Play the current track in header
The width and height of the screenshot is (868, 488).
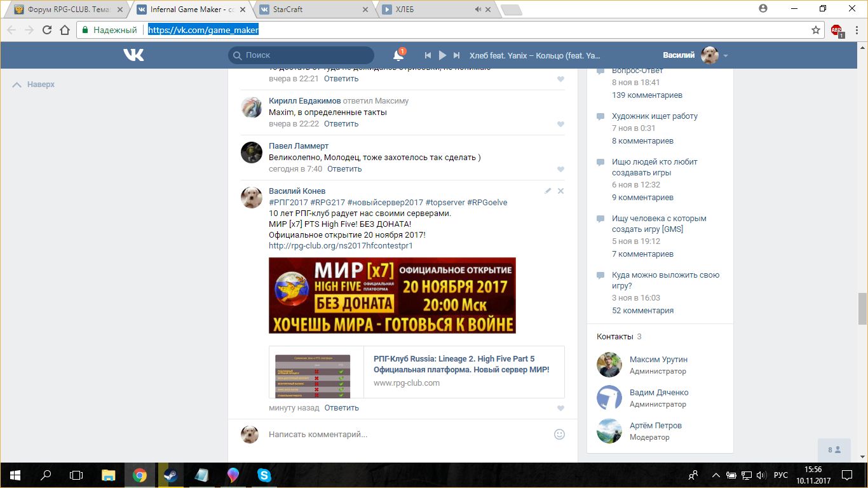pos(442,55)
